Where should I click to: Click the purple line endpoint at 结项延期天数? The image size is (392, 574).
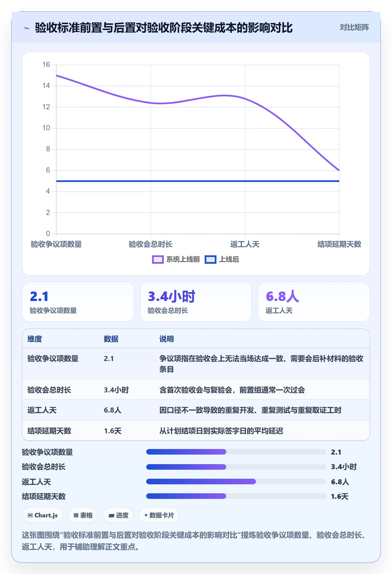339,170
